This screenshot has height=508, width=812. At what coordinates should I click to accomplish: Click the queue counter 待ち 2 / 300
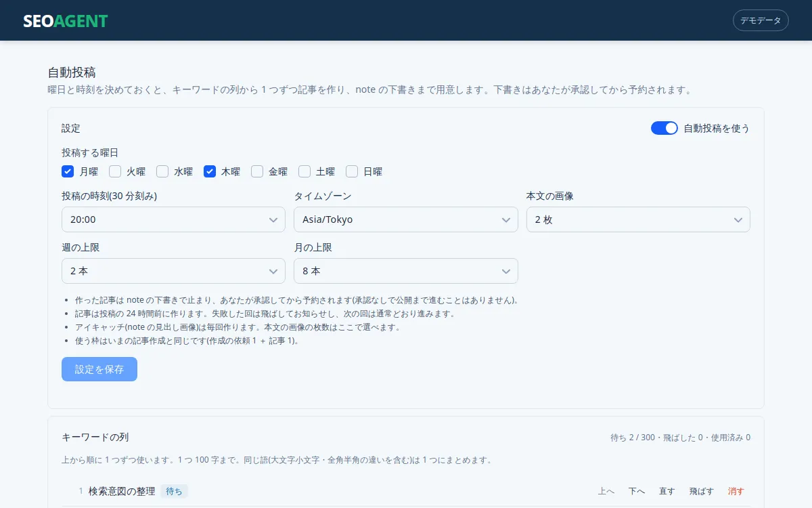tap(633, 438)
